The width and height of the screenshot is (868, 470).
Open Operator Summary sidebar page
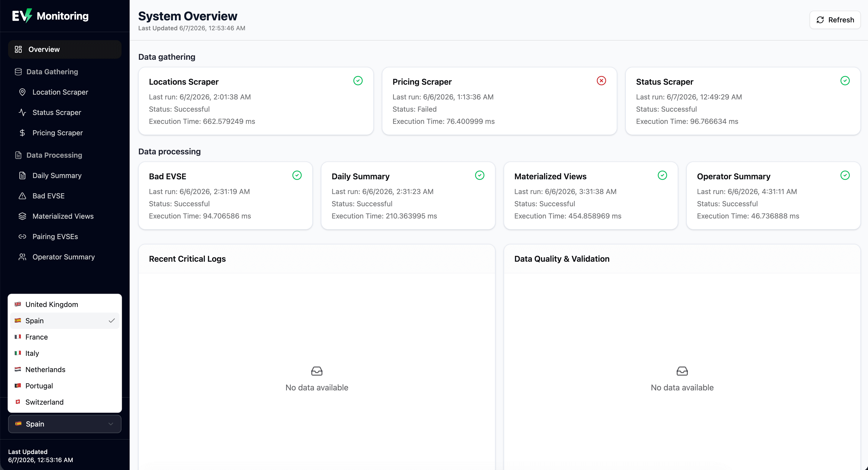(65, 257)
